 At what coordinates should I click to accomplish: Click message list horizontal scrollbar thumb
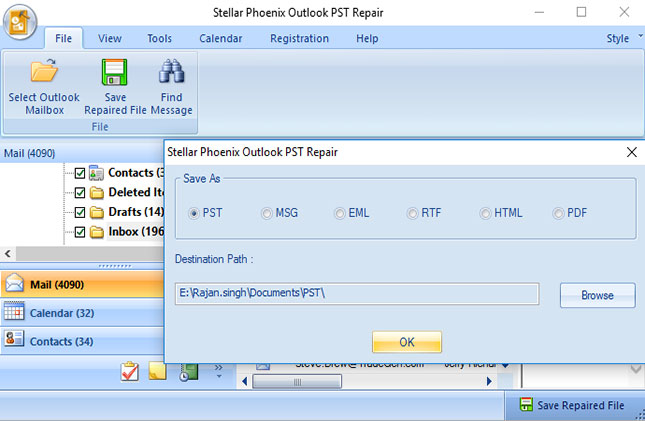click(297, 382)
